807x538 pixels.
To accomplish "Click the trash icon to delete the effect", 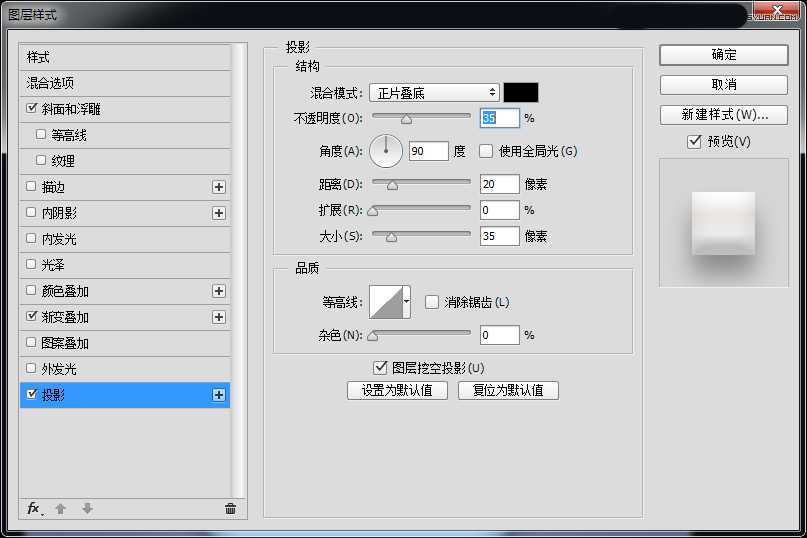I will coord(230,508).
